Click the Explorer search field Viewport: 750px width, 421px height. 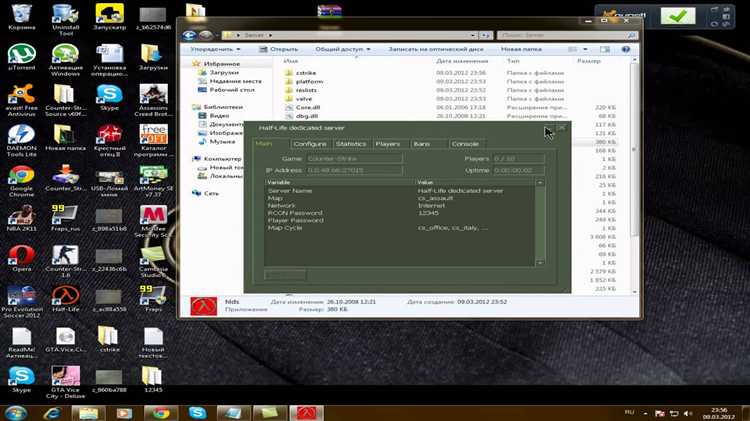568,35
